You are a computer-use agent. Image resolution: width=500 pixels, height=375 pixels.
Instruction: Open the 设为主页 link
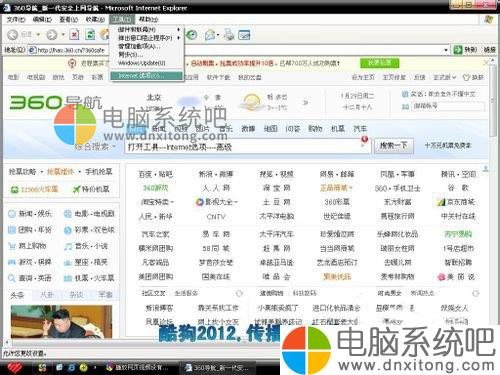[x=363, y=77]
